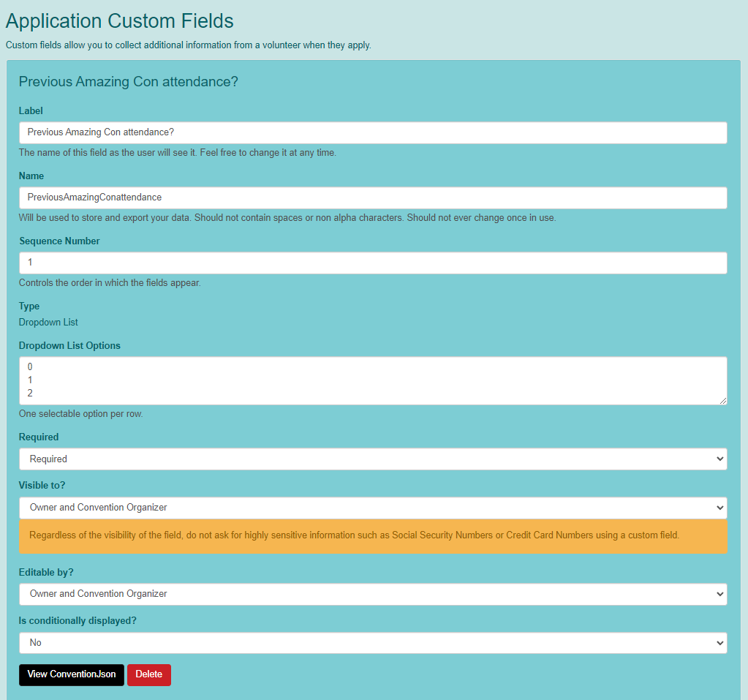Click the Label input field
The height and width of the screenshot is (700, 748).
click(x=373, y=132)
